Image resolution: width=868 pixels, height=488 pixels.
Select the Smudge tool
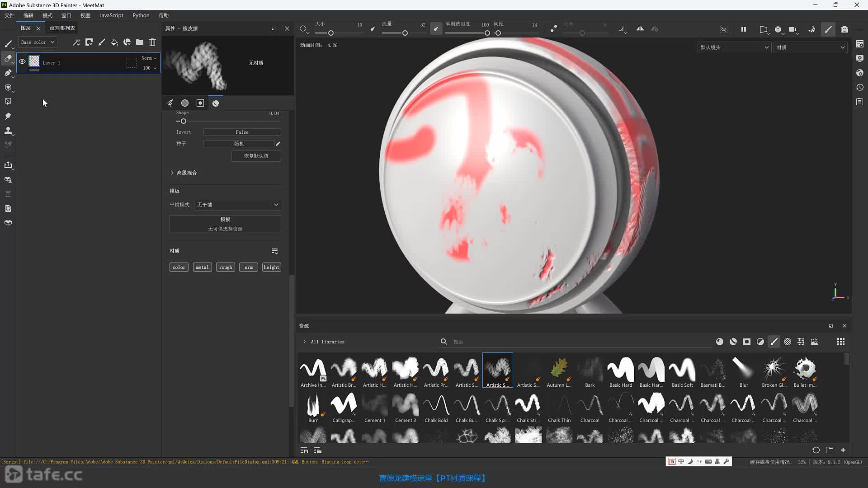point(8,116)
